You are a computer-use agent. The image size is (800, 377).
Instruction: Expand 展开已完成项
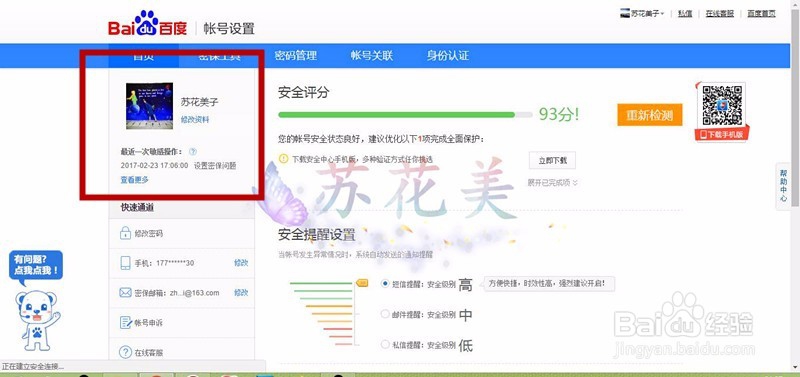click(x=553, y=183)
